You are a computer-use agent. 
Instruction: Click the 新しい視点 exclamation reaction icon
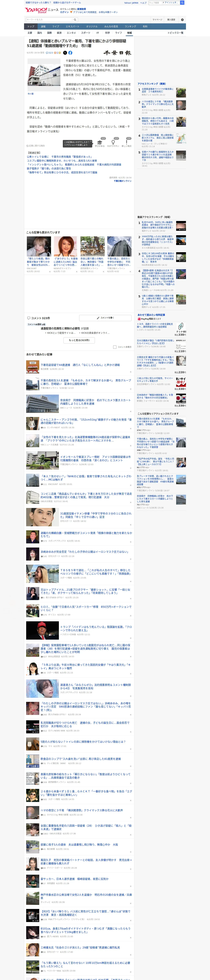127,143
